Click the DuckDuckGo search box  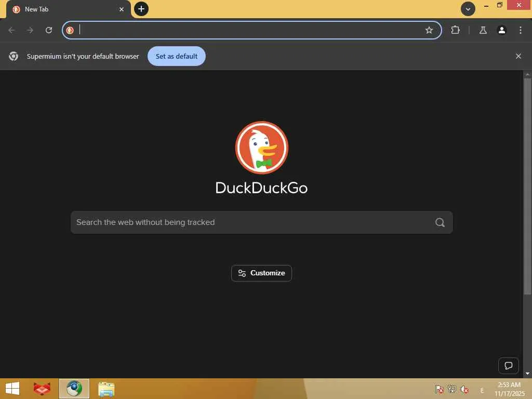pyautogui.click(x=262, y=222)
